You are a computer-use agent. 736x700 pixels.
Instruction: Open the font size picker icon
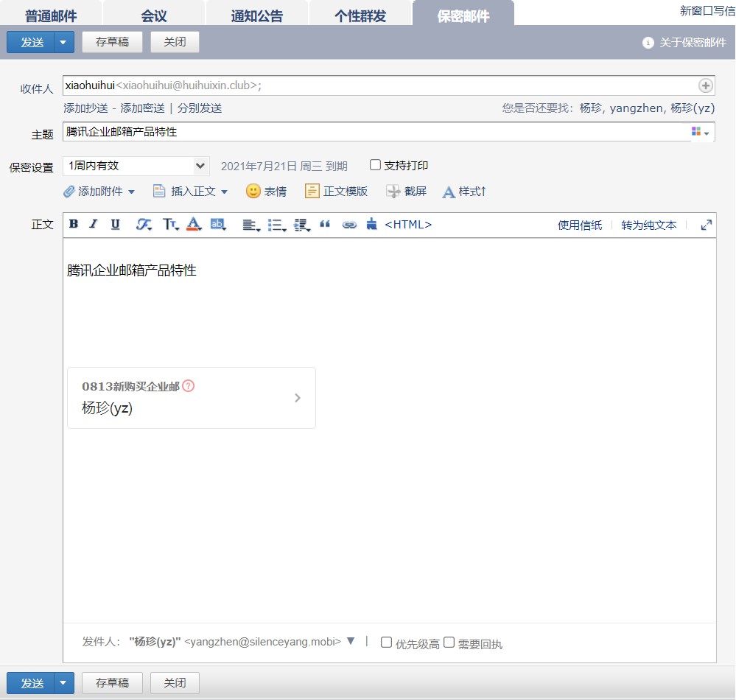tap(170, 225)
